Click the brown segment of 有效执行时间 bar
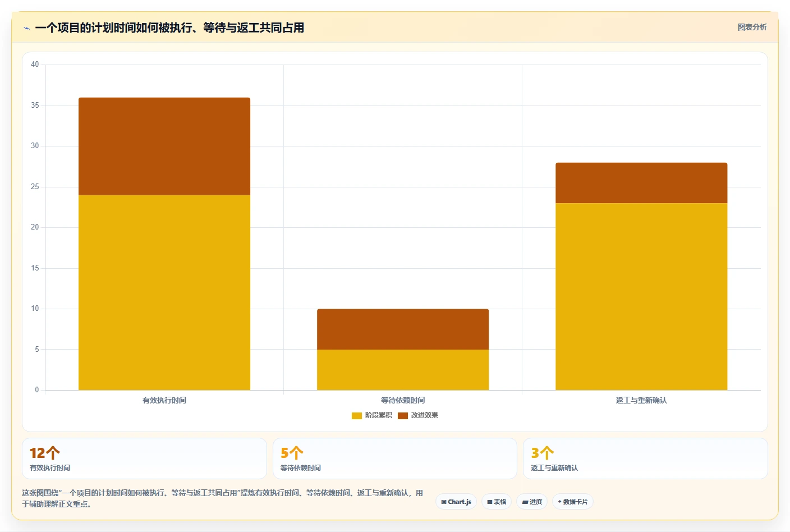The width and height of the screenshot is (790, 532). pos(164,146)
